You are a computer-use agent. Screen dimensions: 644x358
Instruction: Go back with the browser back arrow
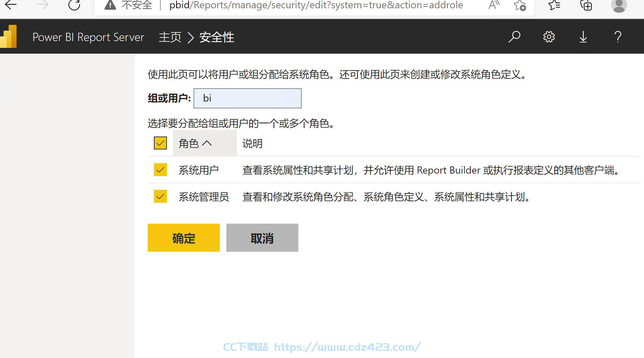[11, 5]
